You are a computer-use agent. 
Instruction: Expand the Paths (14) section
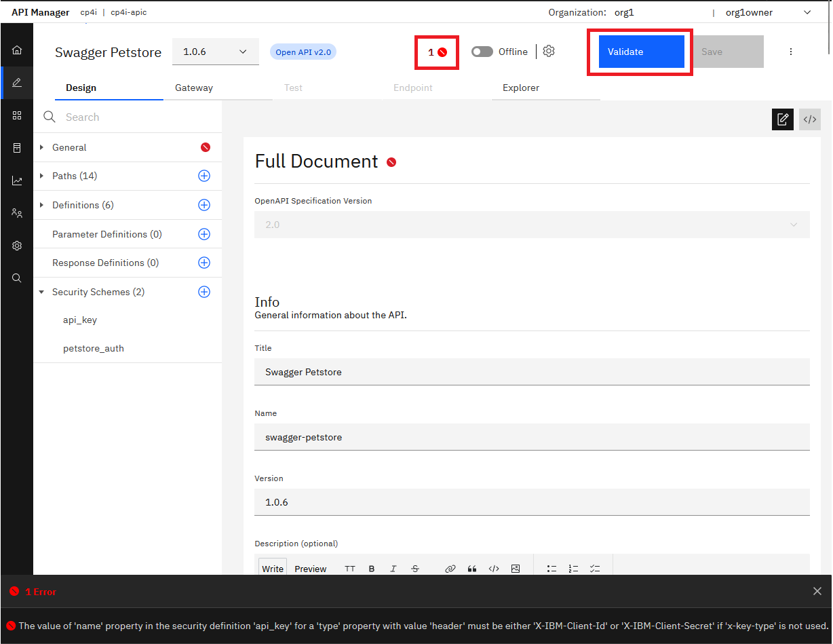(41, 176)
